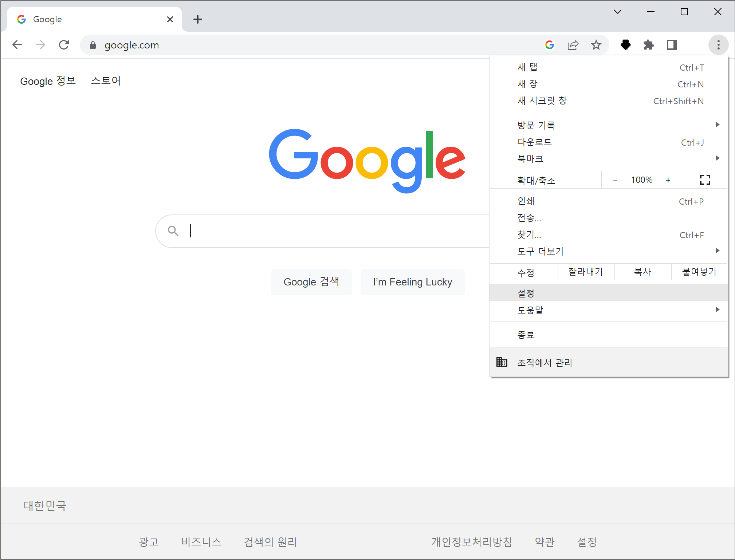
Task: Click the fullscreen icon in the zoom row
Action: coord(705,180)
